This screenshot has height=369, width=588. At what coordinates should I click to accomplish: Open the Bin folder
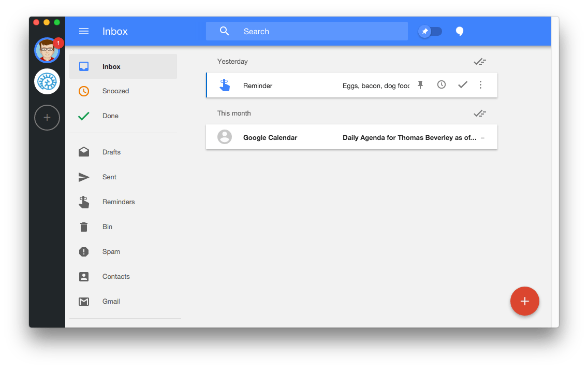coord(123,226)
